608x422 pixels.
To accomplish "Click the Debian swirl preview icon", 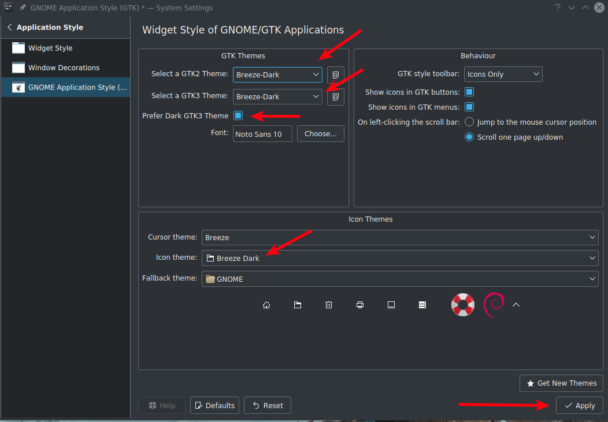I will (x=494, y=305).
